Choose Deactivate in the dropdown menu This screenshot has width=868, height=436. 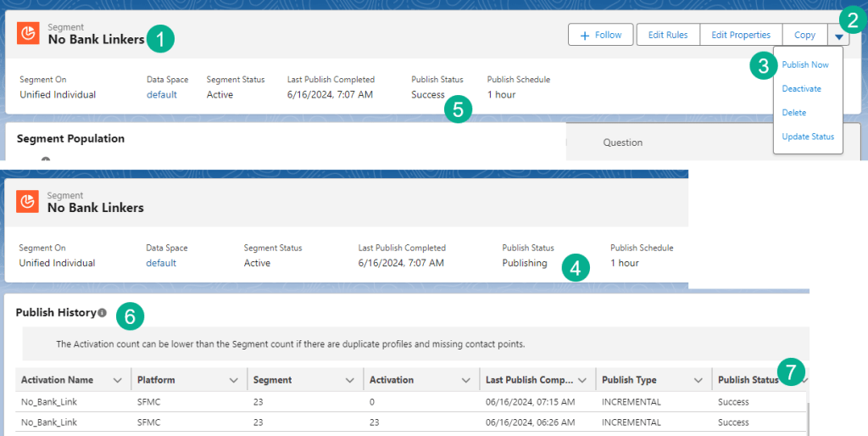pyautogui.click(x=801, y=89)
